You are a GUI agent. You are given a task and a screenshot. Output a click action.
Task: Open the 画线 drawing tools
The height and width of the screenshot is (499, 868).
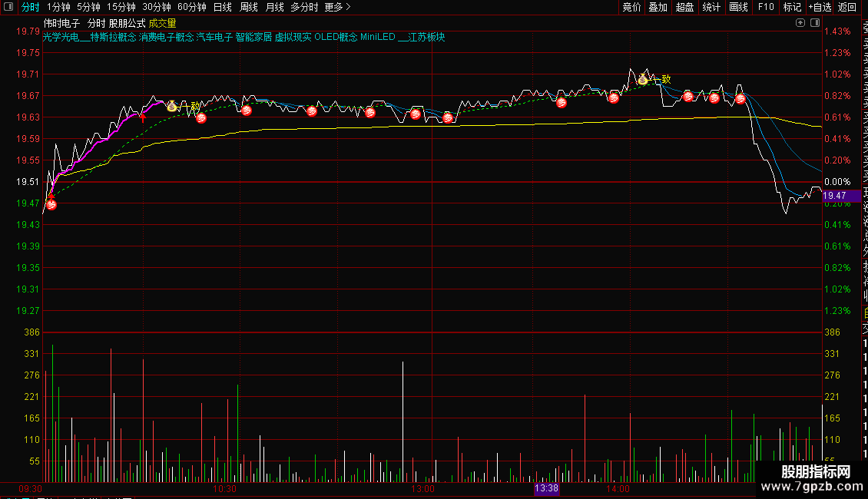[x=738, y=7]
